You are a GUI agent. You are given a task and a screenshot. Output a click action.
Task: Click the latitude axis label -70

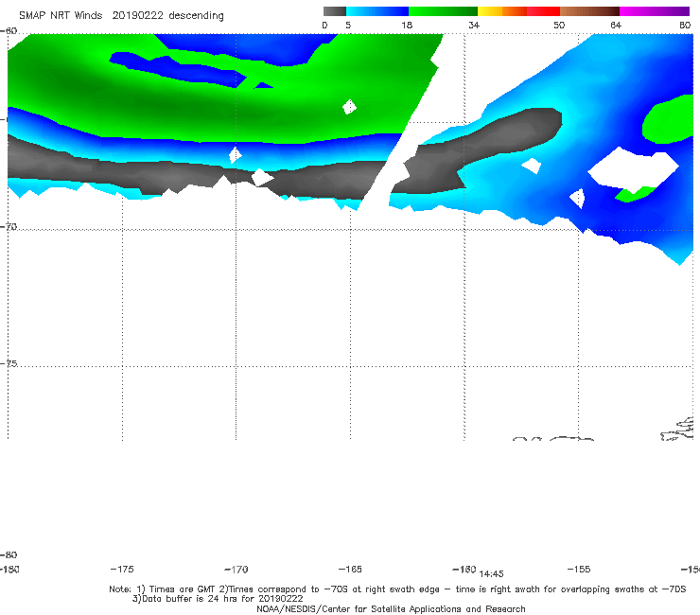point(9,226)
